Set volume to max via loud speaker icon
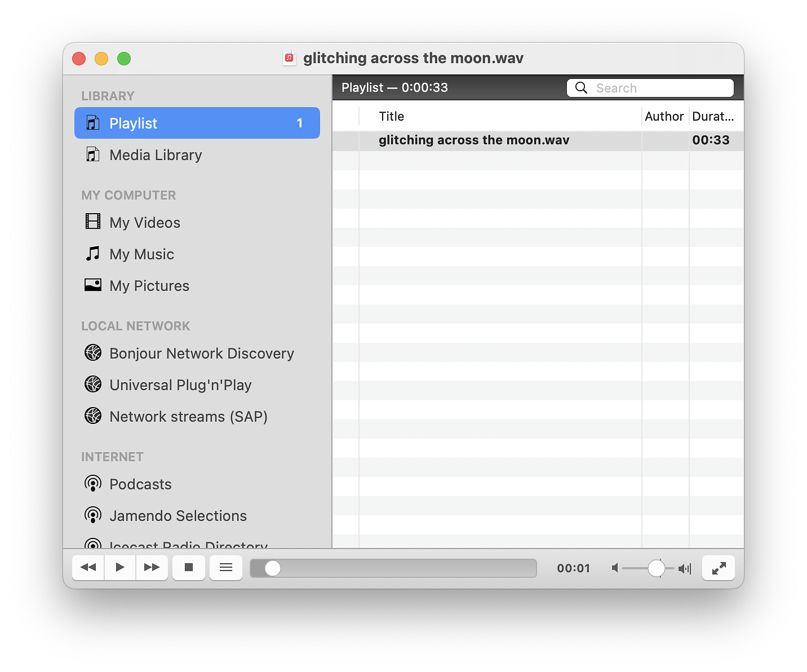The height and width of the screenshot is (672, 807). [685, 568]
